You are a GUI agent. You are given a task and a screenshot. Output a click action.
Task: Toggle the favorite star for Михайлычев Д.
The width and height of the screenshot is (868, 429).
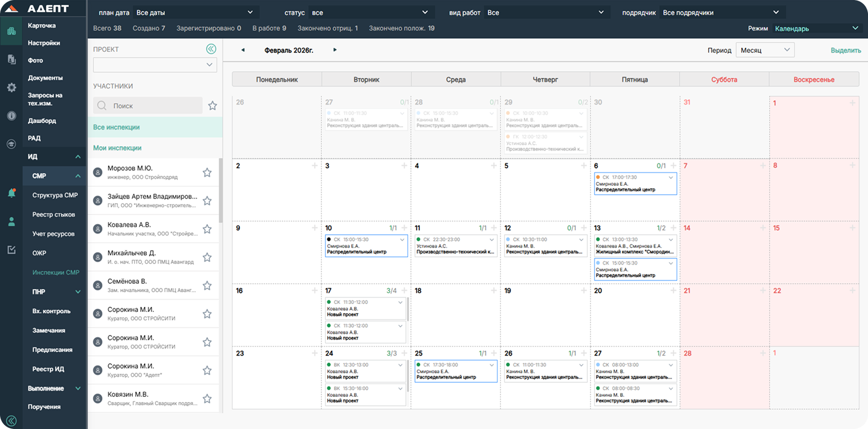(x=207, y=257)
